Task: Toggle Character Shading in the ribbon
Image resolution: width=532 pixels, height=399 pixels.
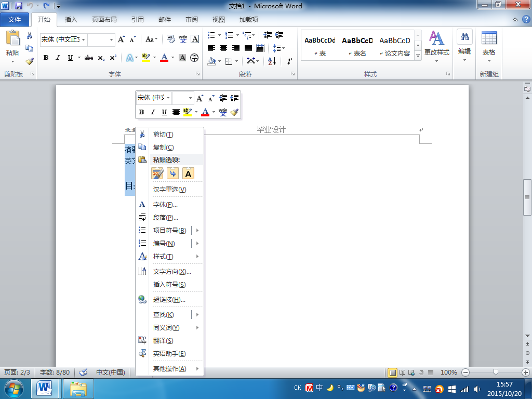Action: click(182, 58)
